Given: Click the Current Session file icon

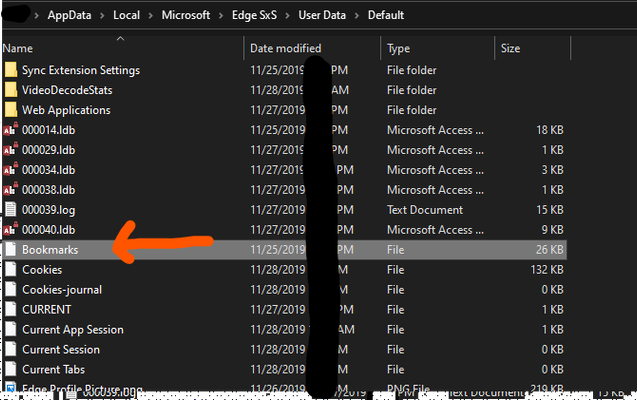Looking at the screenshot, I should 11,349.
